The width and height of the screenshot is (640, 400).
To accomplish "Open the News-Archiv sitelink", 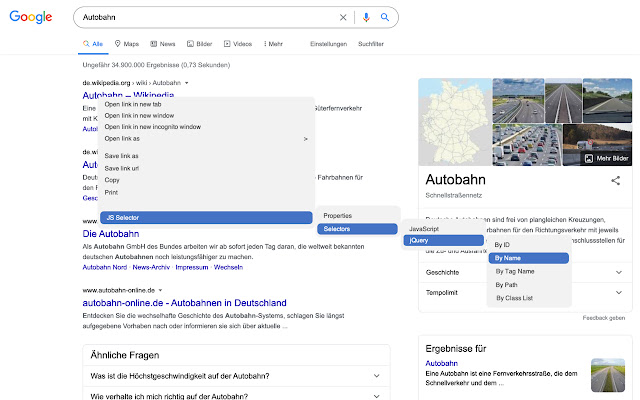I will 151,267.
